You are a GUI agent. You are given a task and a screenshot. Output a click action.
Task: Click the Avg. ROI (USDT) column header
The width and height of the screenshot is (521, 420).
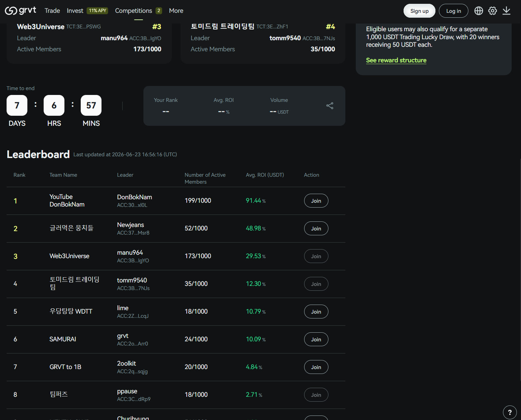coord(265,175)
